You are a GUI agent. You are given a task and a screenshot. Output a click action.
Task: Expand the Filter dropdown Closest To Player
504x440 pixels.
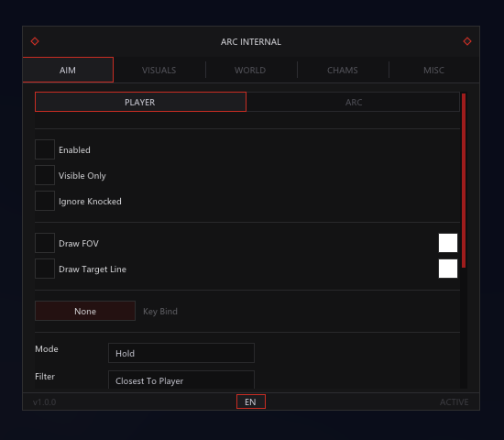pyautogui.click(x=181, y=379)
